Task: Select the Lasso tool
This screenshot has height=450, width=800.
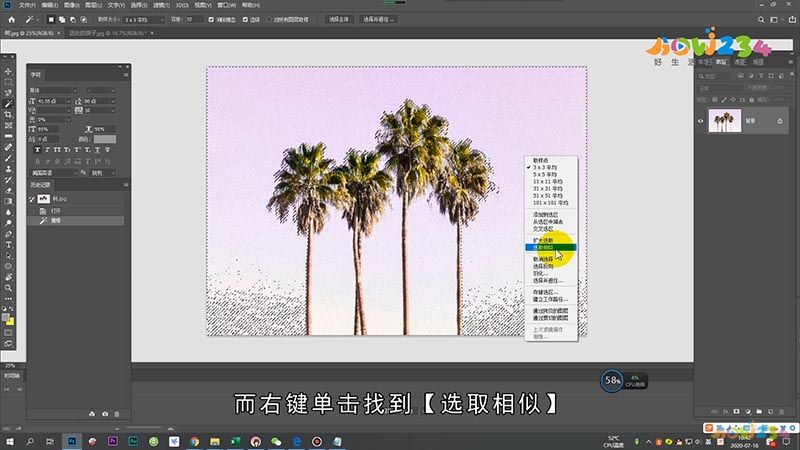Action: point(8,93)
